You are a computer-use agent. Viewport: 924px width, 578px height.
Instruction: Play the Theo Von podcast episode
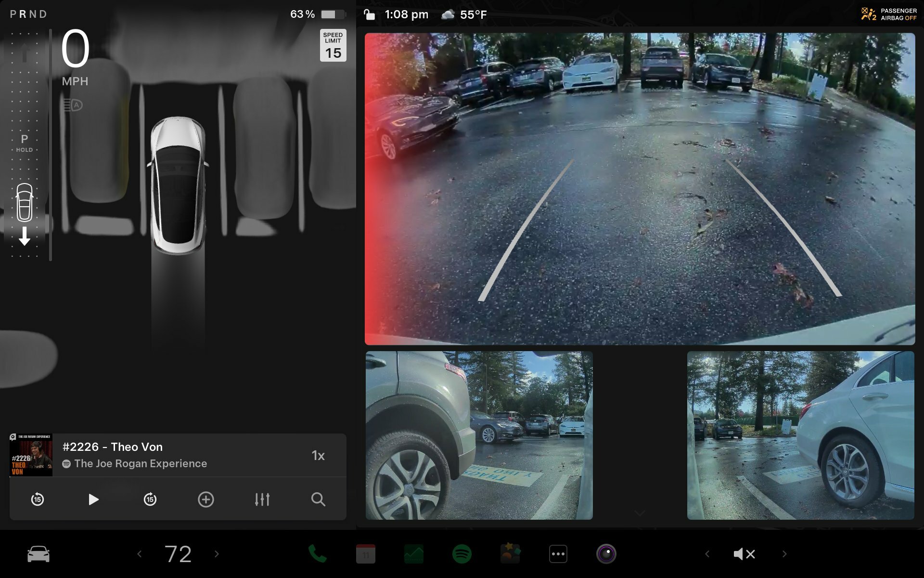click(94, 499)
